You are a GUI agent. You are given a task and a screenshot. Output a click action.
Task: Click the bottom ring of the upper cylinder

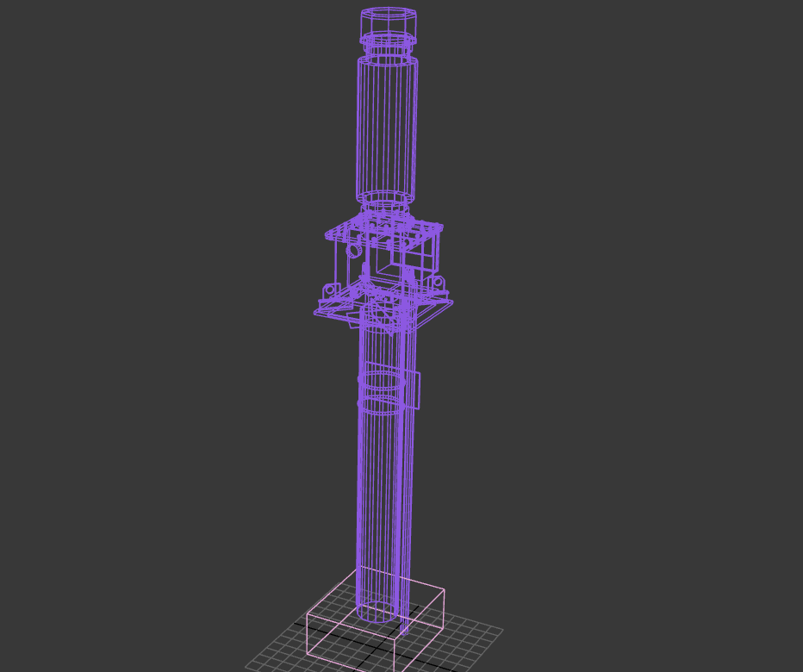click(x=385, y=200)
